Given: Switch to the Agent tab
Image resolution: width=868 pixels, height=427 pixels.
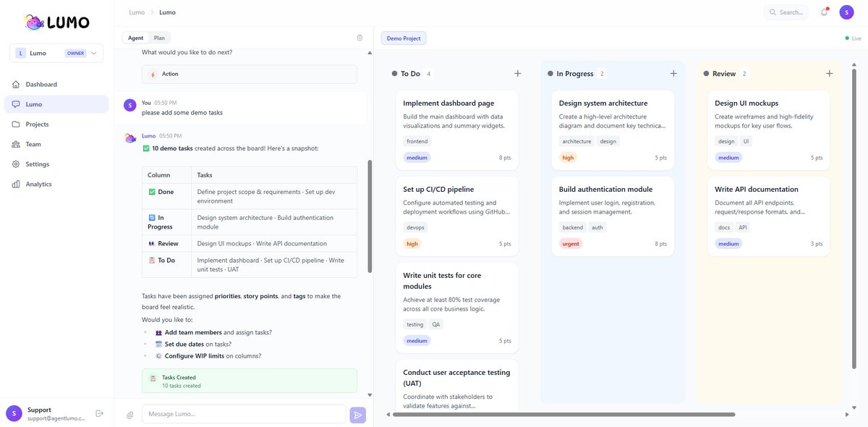Looking at the screenshot, I should (x=135, y=38).
